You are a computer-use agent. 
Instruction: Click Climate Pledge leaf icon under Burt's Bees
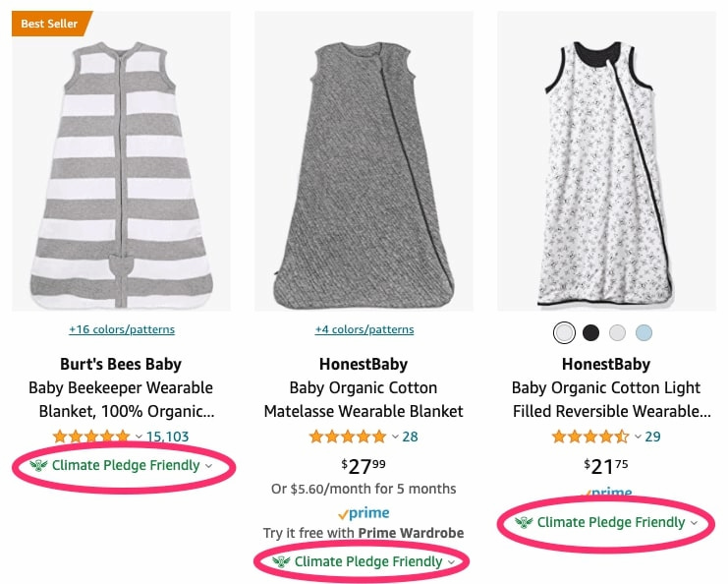tap(38, 465)
